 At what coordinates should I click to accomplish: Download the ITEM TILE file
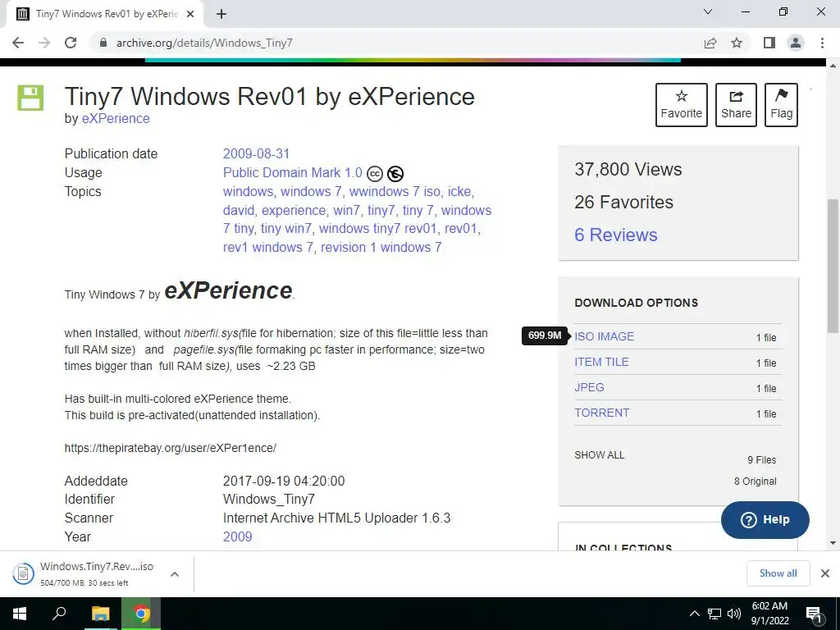point(601,362)
